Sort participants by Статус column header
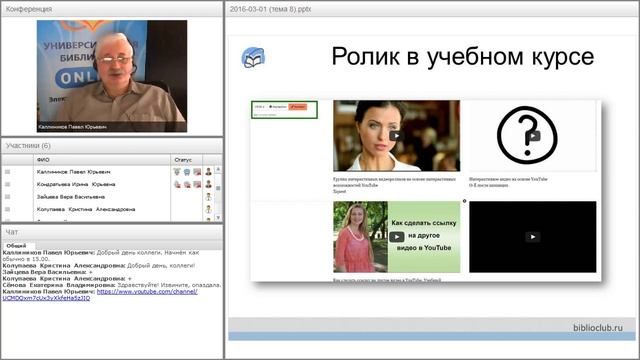Image resolution: width=640 pixels, height=360 pixels. point(187,160)
